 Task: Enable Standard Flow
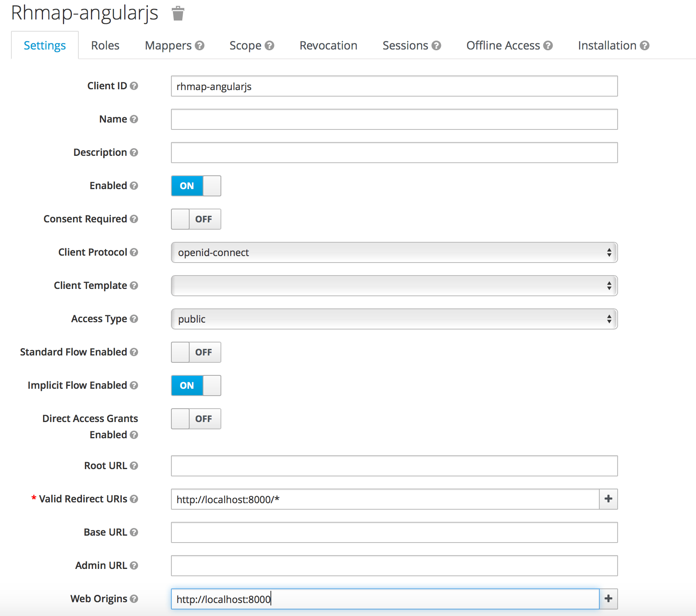click(x=196, y=352)
